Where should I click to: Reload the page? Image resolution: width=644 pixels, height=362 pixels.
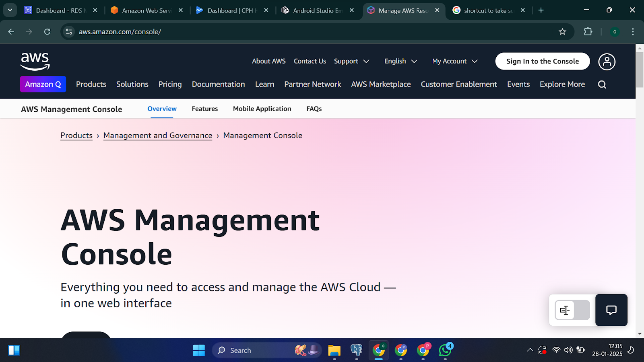point(47,32)
